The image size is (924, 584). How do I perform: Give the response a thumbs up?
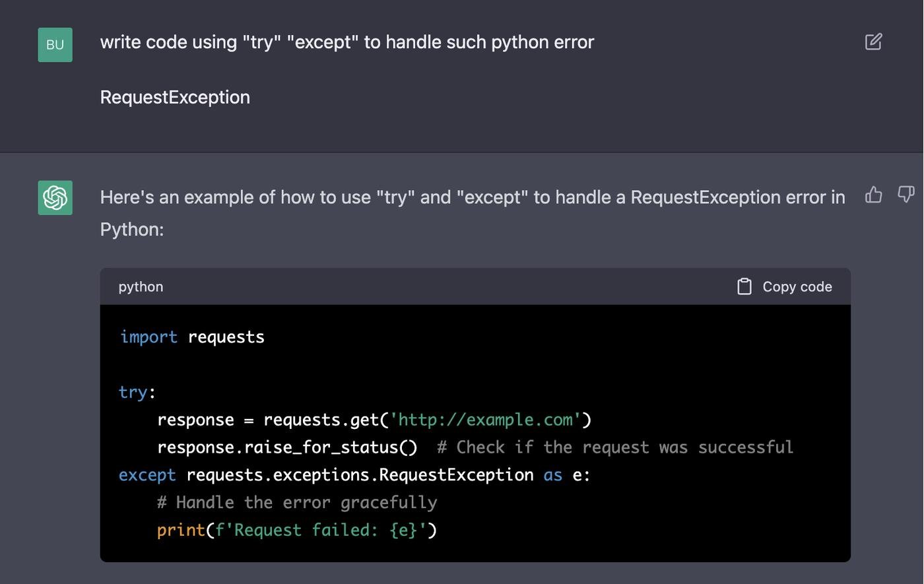[873, 195]
